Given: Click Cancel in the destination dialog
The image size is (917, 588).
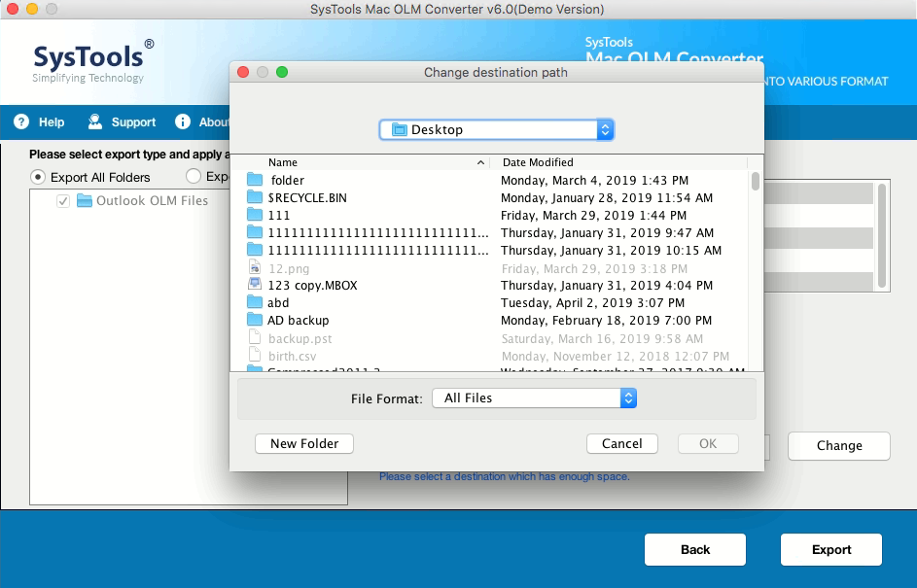Looking at the screenshot, I should click(x=621, y=443).
